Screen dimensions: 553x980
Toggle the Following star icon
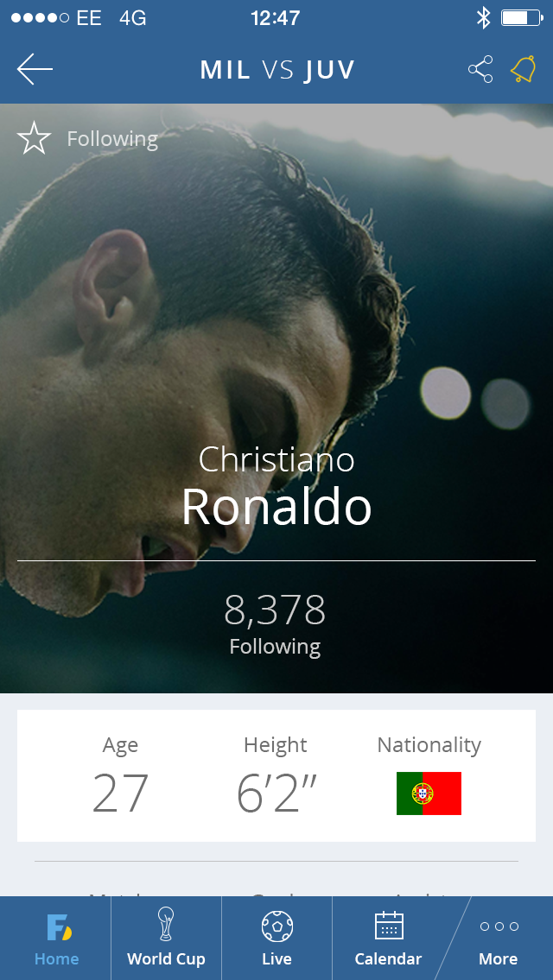(x=34, y=139)
